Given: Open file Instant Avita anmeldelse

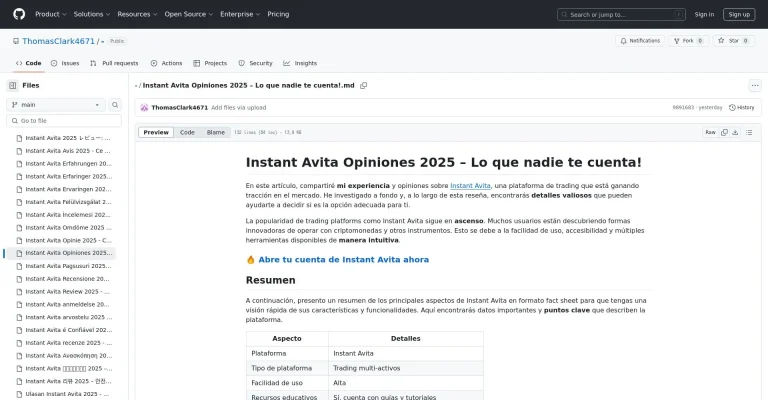Looking at the screenshot, I should (68, 304).
